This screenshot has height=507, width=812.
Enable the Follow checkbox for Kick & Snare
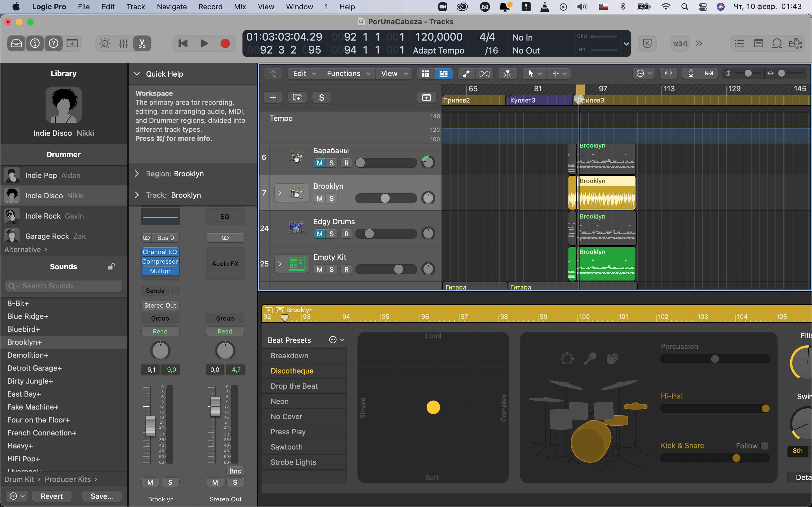(764, 446)
